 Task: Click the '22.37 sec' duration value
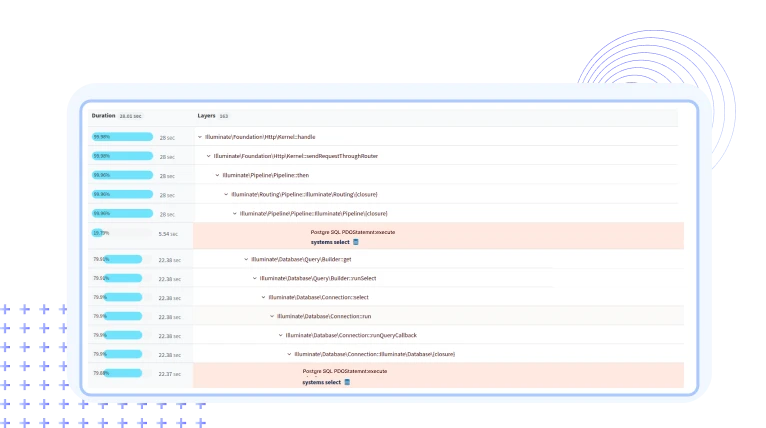170,374
